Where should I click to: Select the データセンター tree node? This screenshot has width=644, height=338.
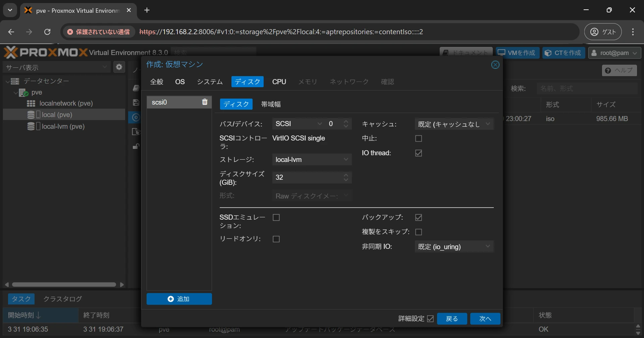point(46,81)
